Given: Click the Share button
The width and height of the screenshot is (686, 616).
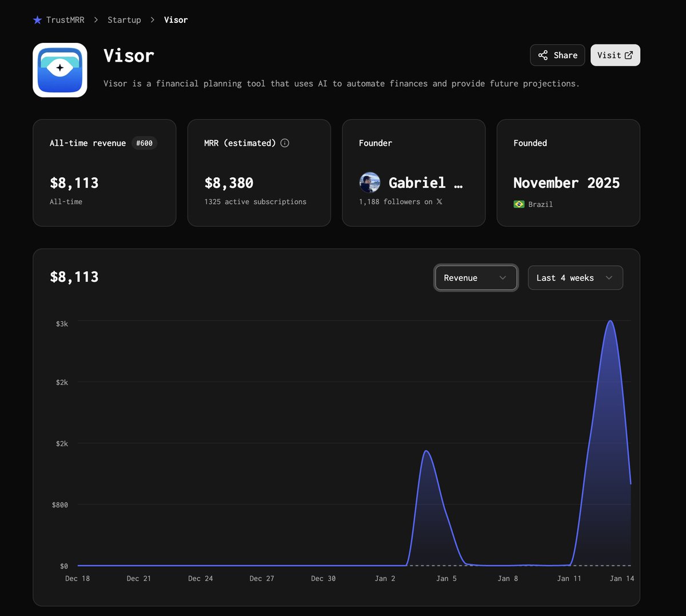Looking at the screenshot, I should 557,55.
